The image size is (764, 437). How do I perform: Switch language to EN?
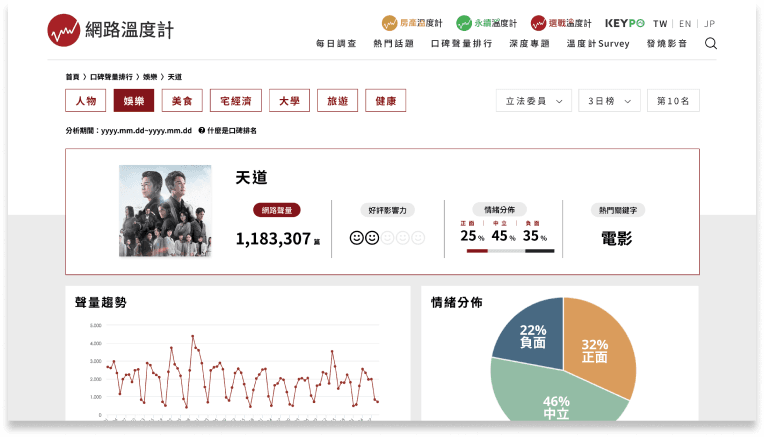click(684, 23)
